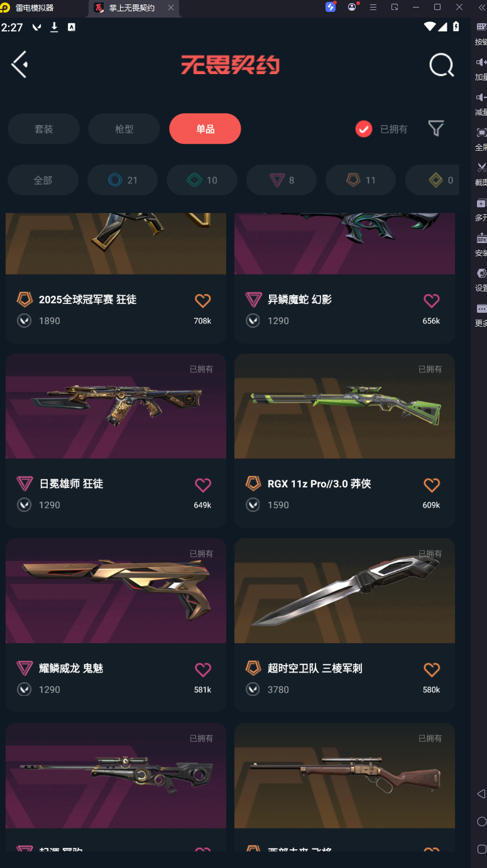Switch to the 套装 tab

tap(43, 129)
